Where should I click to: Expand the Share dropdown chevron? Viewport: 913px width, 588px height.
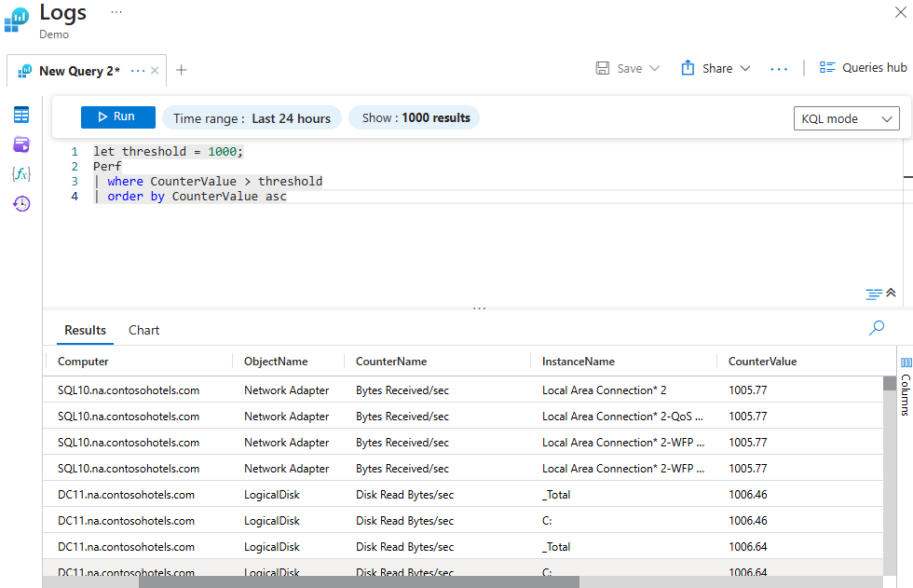[745, 68]
